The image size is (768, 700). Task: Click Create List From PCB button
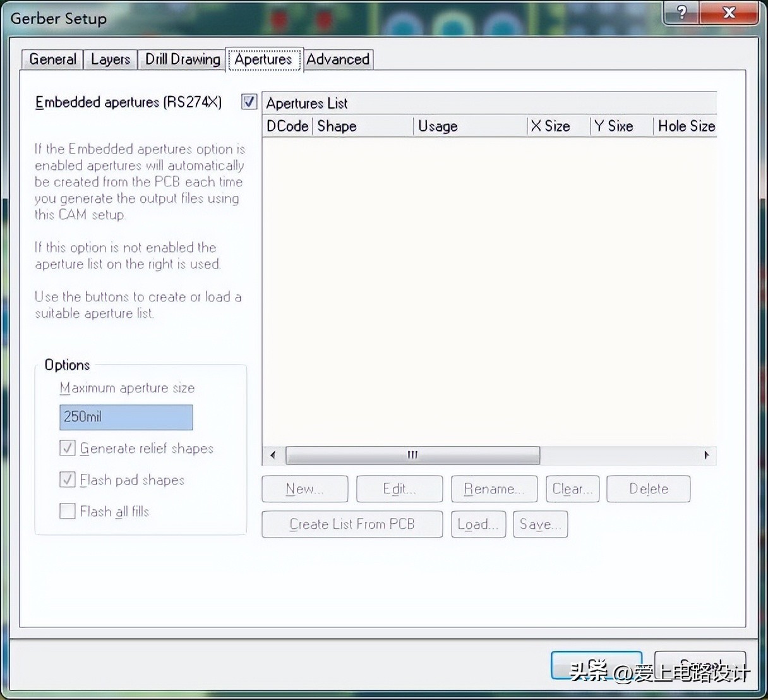[x=352, y=524]
